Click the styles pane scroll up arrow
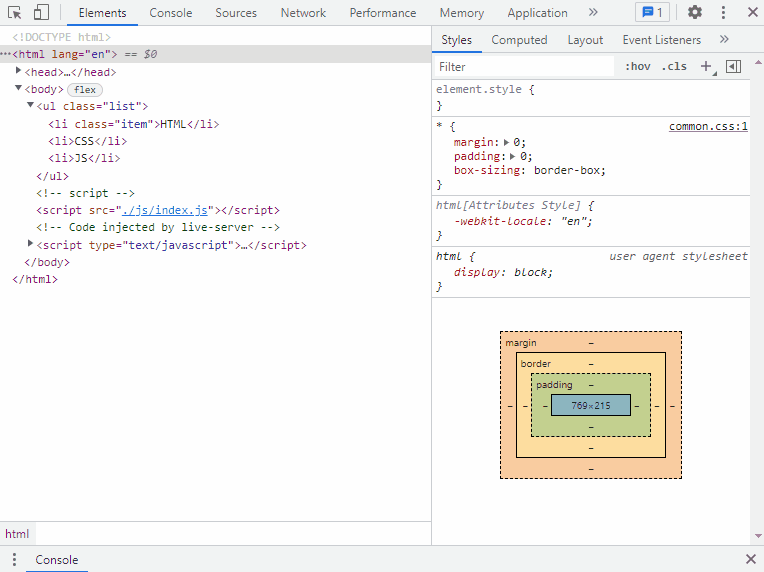Screen dimensions: 764x572 758,62
